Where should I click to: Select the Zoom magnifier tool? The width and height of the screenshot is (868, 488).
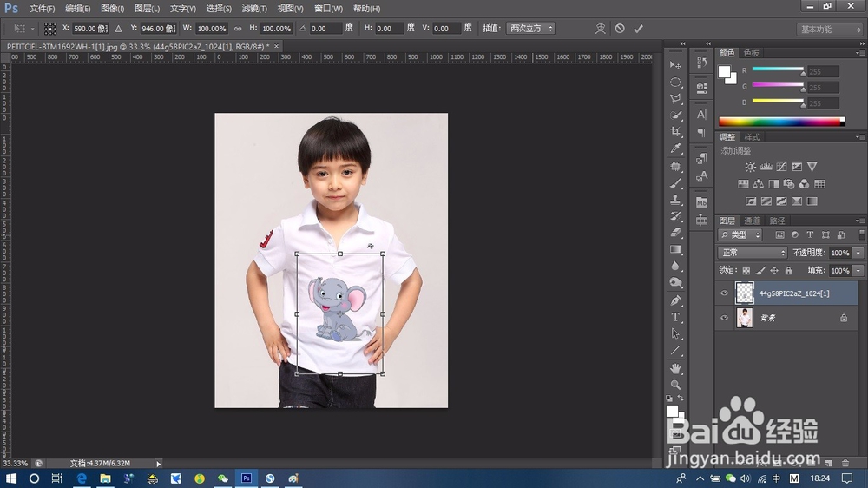[x=675, y=385]
